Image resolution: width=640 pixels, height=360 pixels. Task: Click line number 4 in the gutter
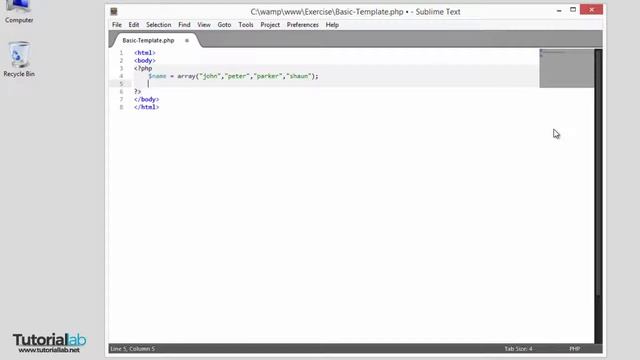pos(121,76)
